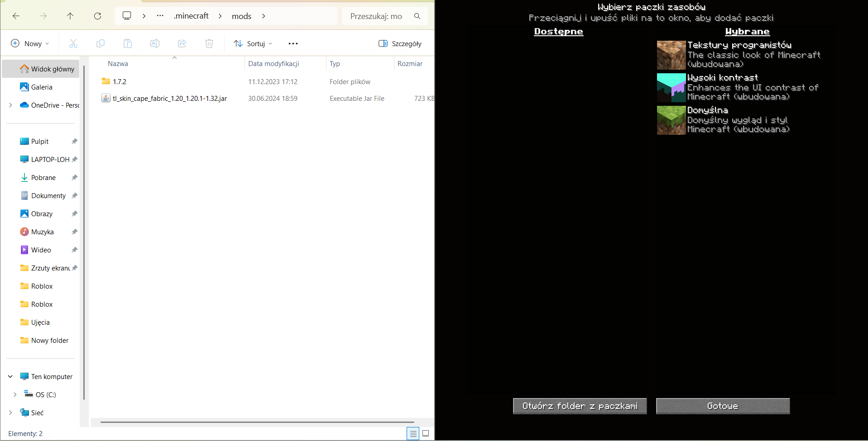The height and width of the screenshot is (441, 868).
Task: Click the 11.12.2023 17:12 date cell
Action: (273, 81)
